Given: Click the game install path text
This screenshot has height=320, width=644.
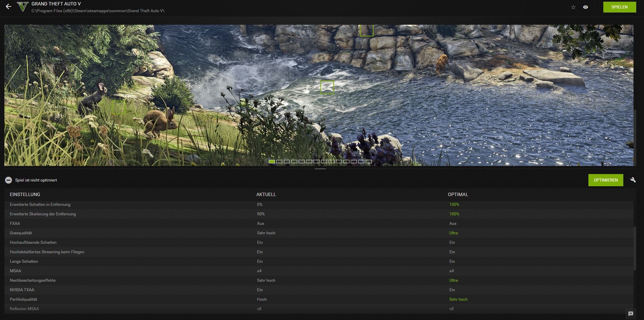Looking at the screenshot, I should [98, 11].
